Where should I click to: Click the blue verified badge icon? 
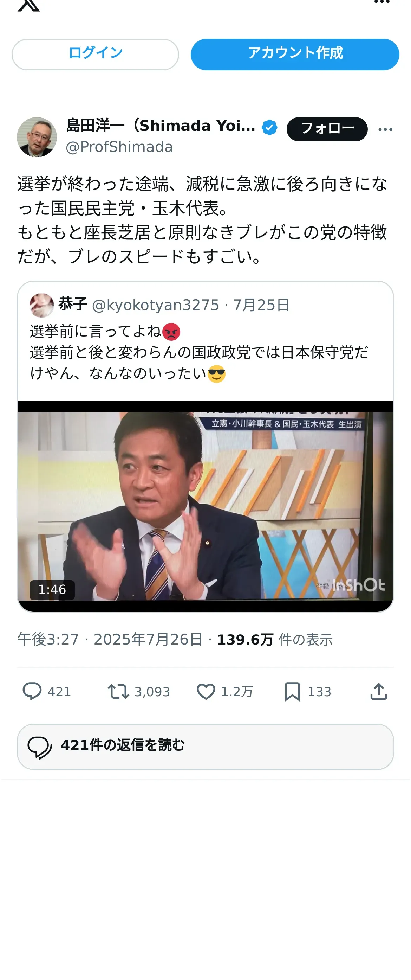269,127
